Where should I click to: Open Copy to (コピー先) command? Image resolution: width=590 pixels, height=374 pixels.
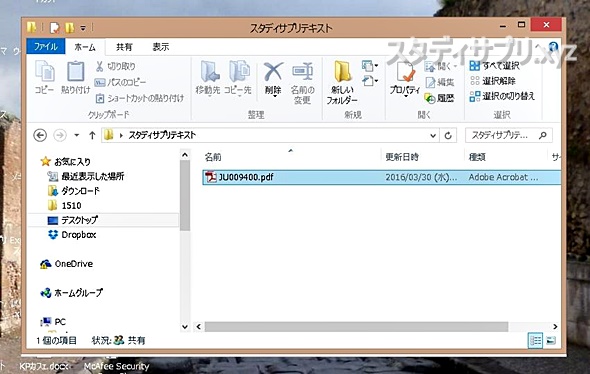(x=238, y=78)
